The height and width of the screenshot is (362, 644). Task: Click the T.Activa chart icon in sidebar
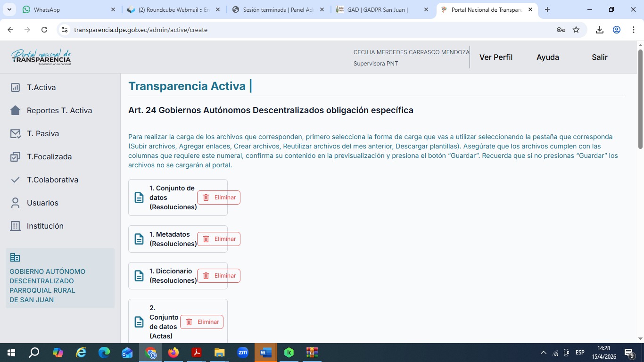(x=15, y=87)
